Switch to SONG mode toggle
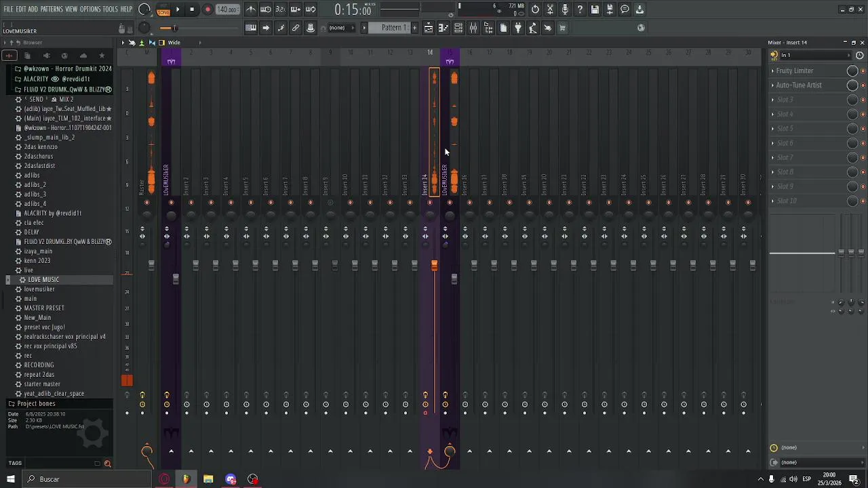 click(163, 12)
